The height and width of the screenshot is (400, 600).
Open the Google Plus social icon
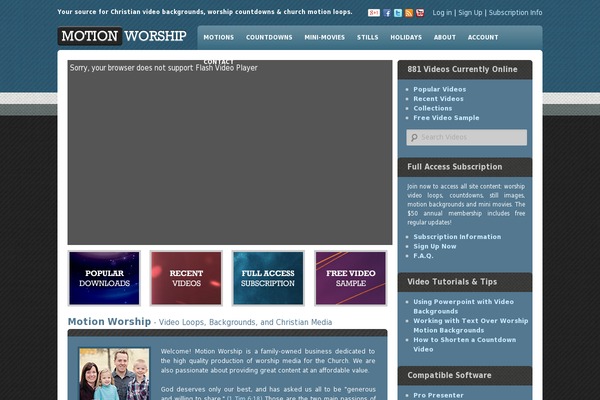(x=373, y=13)
